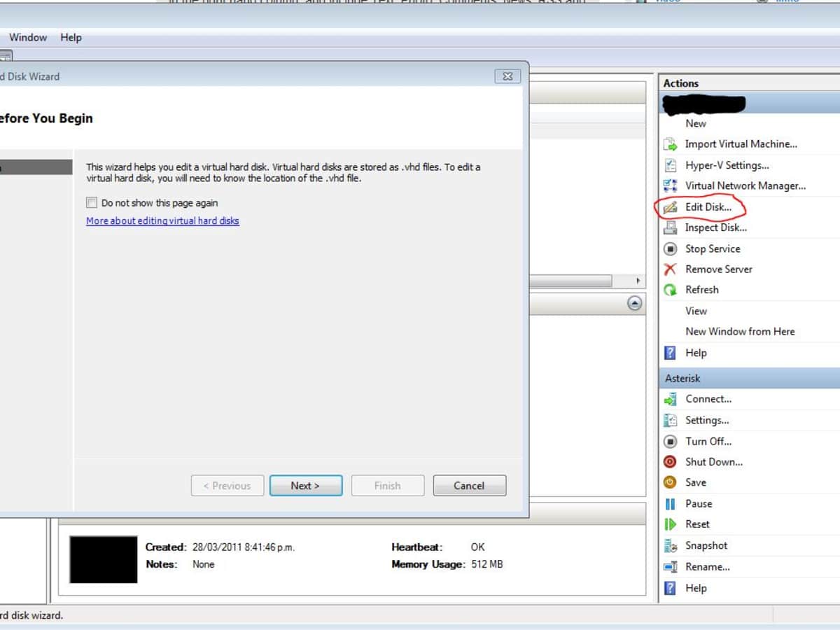Click the Snapshot icon for Asterisk
The width and height of the screenshot is (840, 630).
pyautogui.click(x=671, y=545)
